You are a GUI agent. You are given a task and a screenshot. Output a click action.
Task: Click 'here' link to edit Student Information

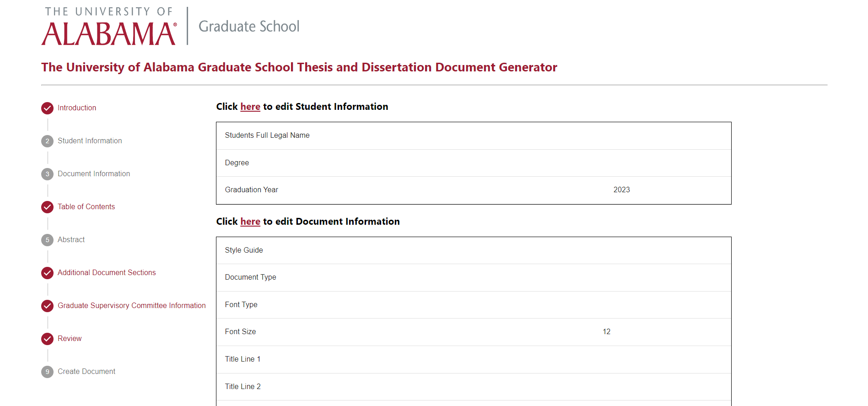click(x=250, y=107)
